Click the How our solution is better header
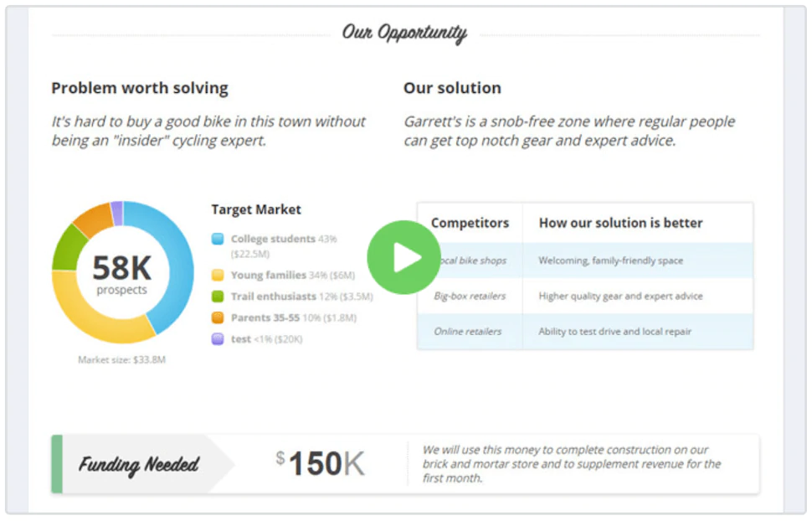 [x=620, y=223]
